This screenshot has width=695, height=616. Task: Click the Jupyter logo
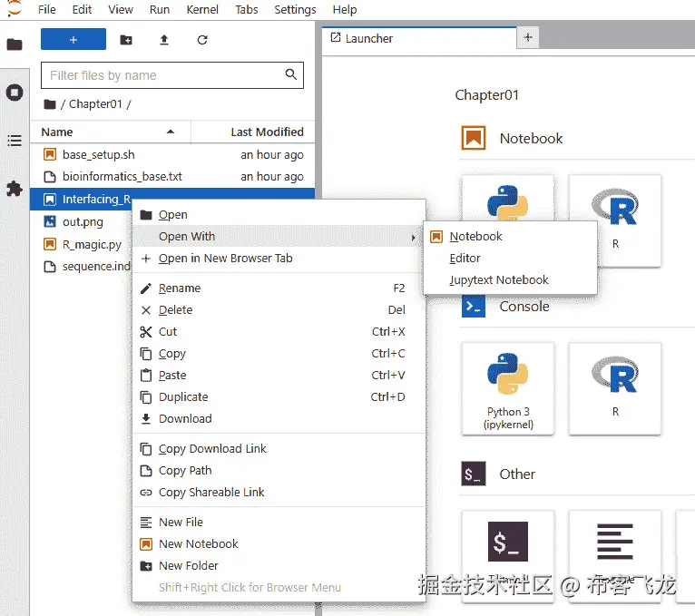(15, 8)
